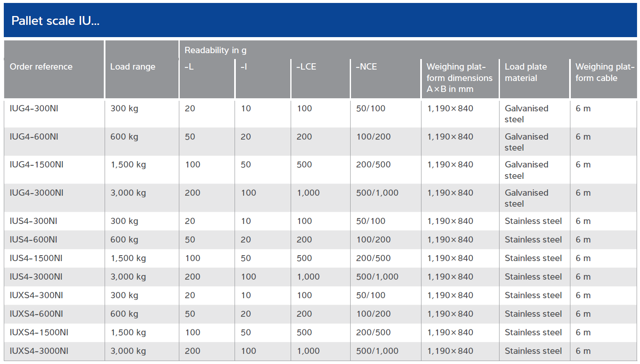Image resolution: width=640 pixels, height=364 pixels.
Task: Select order reference IUG4-600NI
Action: coord(34,137)
